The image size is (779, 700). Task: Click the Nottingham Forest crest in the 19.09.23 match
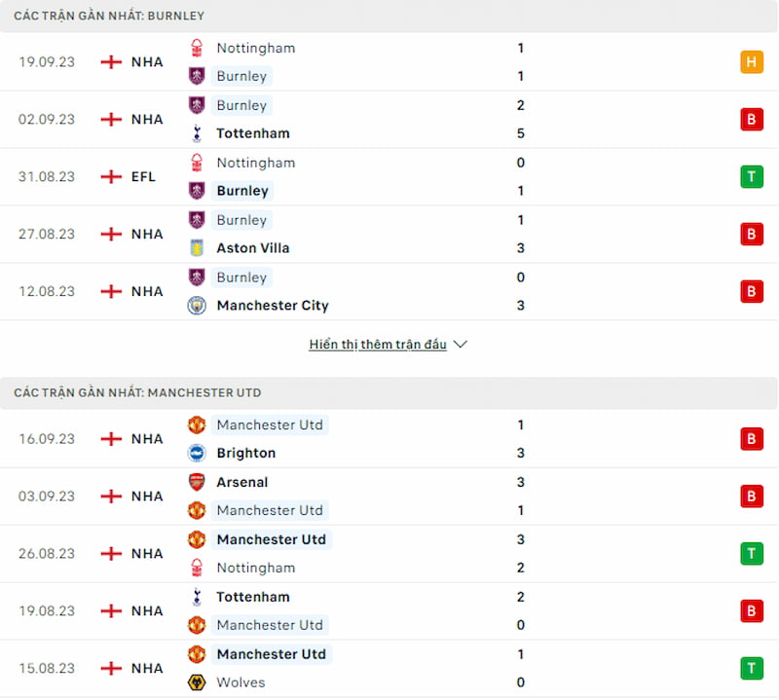point(197,48)
